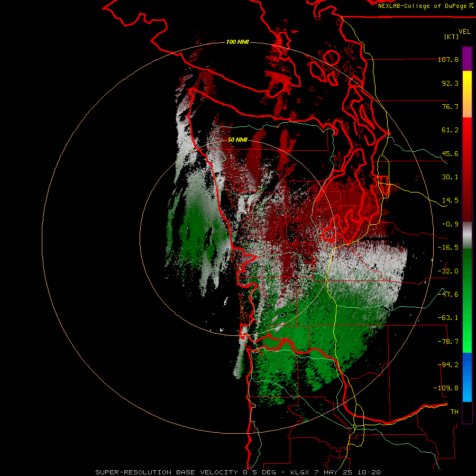Click the VEL legend title
Image resolution: width=476 pixels, height=476 pixels.
click(464, 31)
